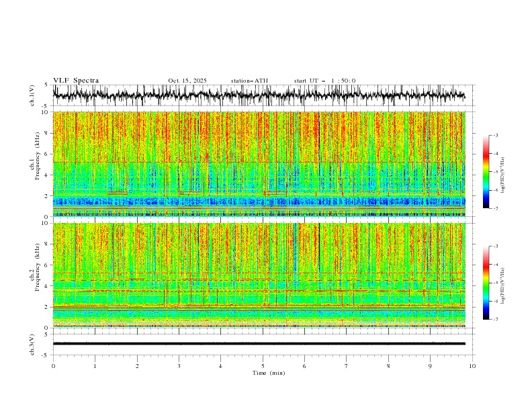
Task: Click time axis tick label "9"
Action: 430,366
